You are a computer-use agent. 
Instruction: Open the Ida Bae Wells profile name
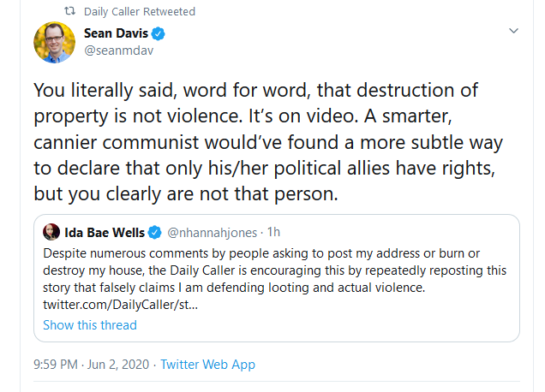click(x=105, y=232)
